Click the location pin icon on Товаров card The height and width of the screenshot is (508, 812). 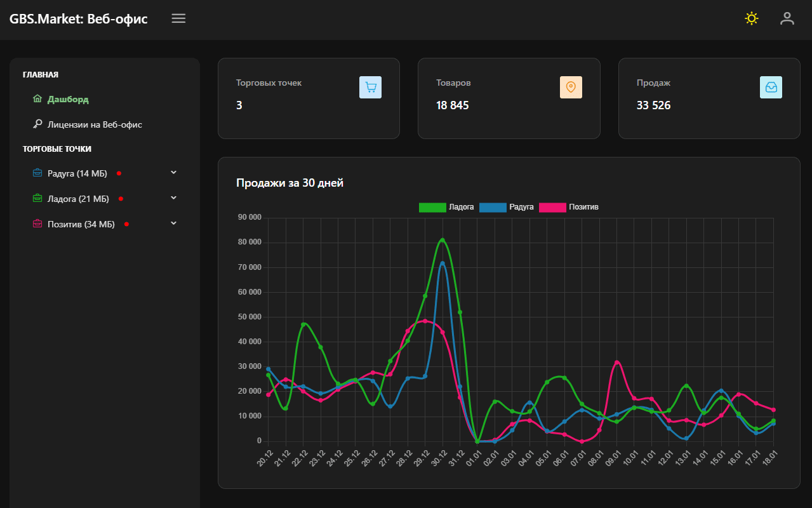tap(571, 88)
